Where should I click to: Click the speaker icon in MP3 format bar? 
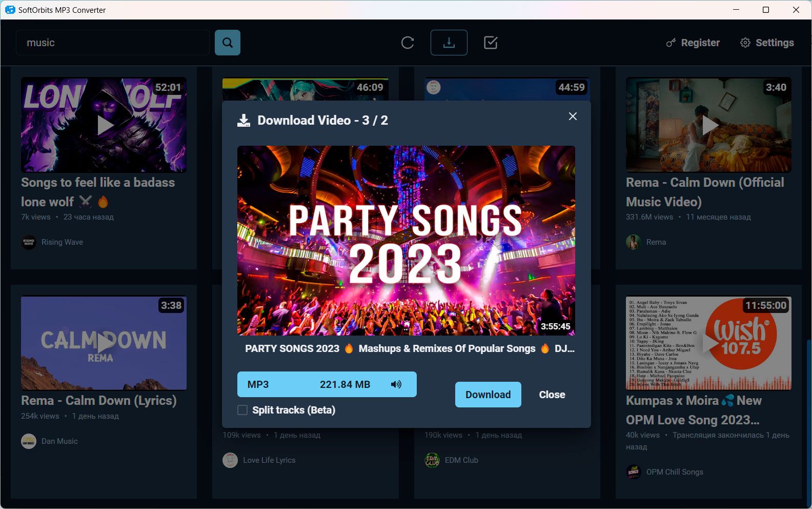396,384
